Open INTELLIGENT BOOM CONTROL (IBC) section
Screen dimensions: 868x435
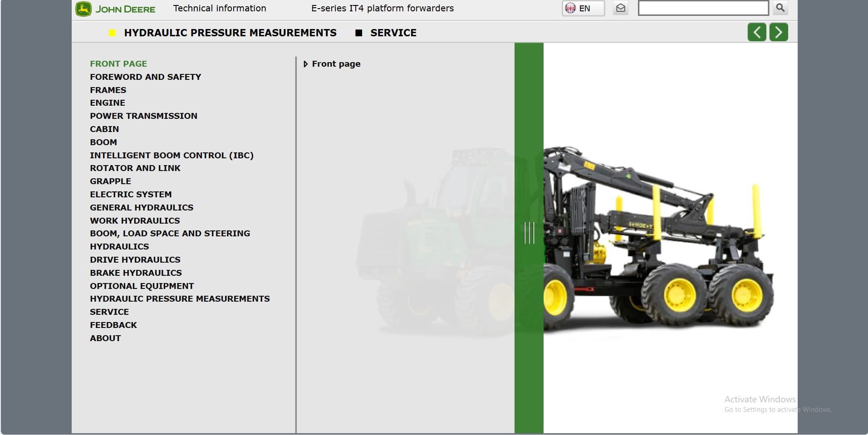click(172, 156)
